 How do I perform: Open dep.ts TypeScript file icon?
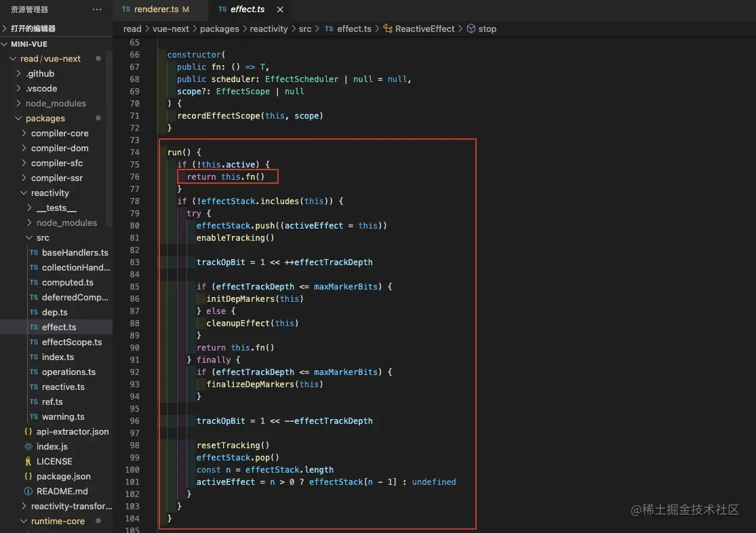[34, 312]
